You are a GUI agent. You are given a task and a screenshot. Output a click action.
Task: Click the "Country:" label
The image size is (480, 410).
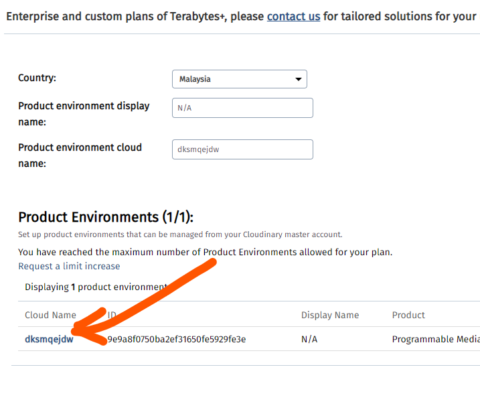(x=37, y=78)
